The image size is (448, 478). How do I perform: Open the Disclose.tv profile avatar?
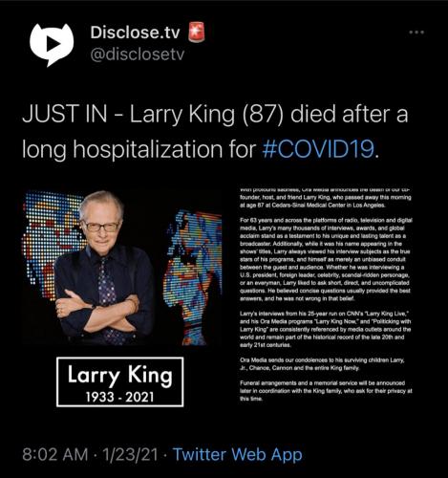(52, 44)
